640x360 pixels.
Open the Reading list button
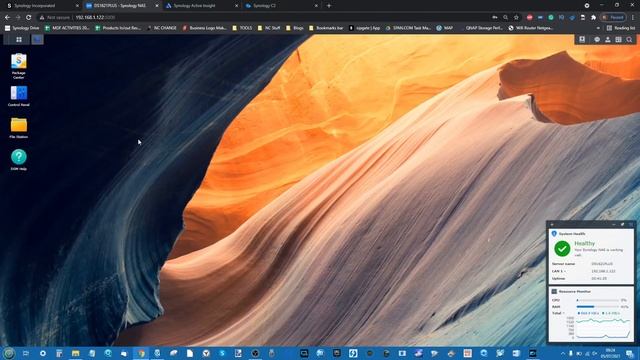[621, 28]
